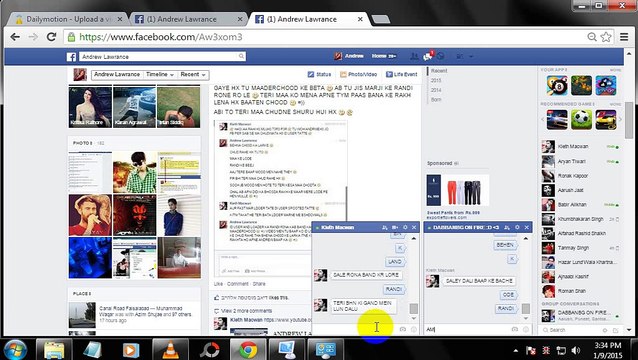This screenshot has width=638, height=360.
Task: Click the browser forward arrow
Action: pos(33,37)
